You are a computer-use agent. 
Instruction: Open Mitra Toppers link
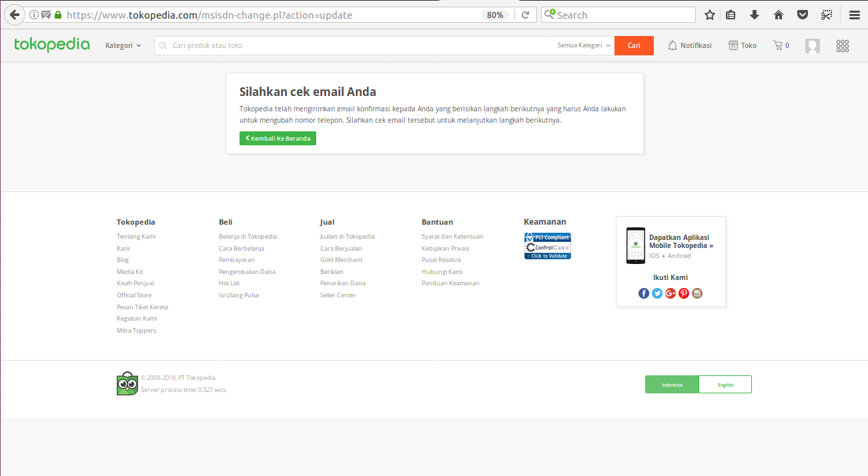[x=136, y=331]
